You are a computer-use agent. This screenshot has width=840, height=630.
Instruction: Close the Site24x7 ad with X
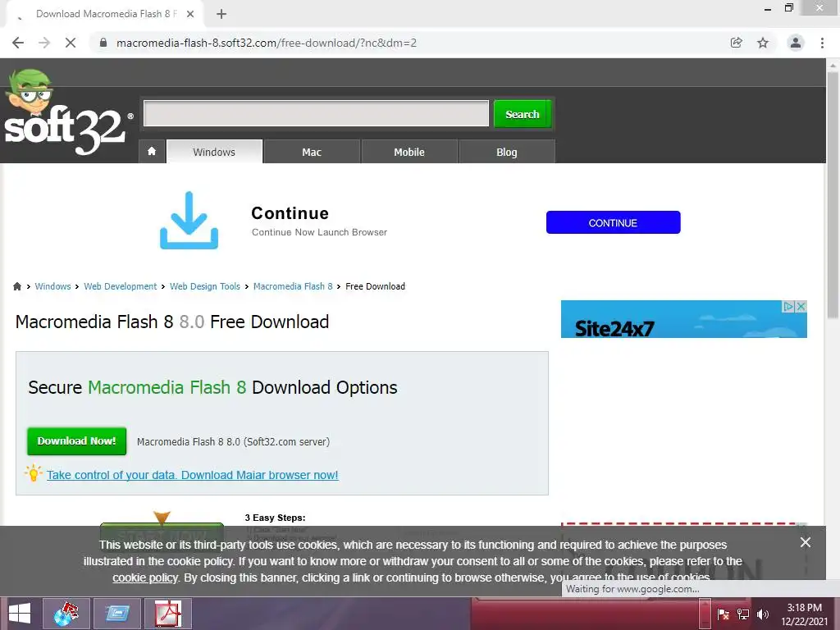click(801, 307)
